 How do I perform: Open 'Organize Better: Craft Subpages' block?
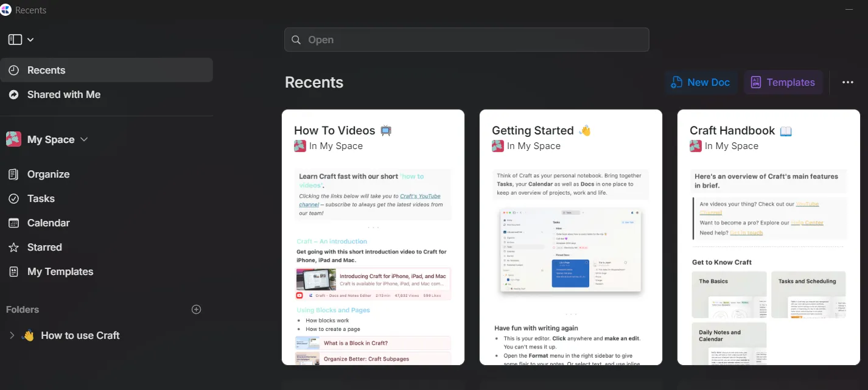(373, 359)
